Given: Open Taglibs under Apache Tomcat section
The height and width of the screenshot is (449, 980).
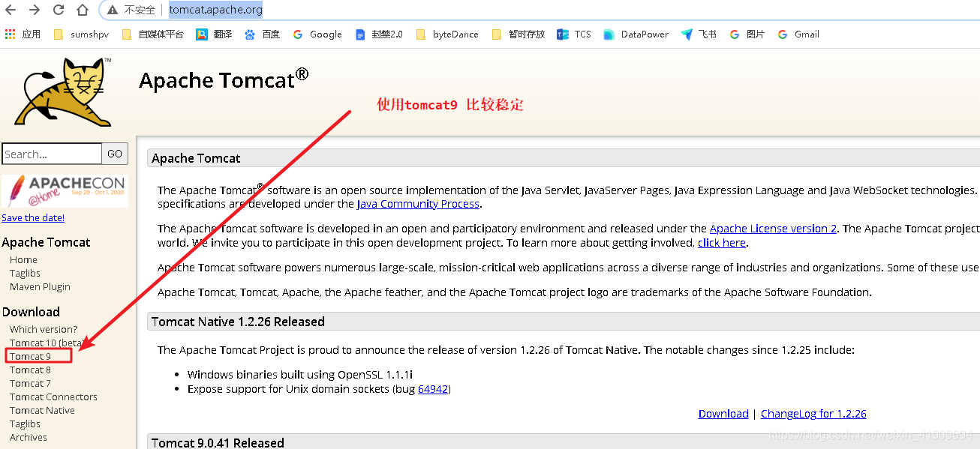Looking at the screenshot, I should coord(26,274).
